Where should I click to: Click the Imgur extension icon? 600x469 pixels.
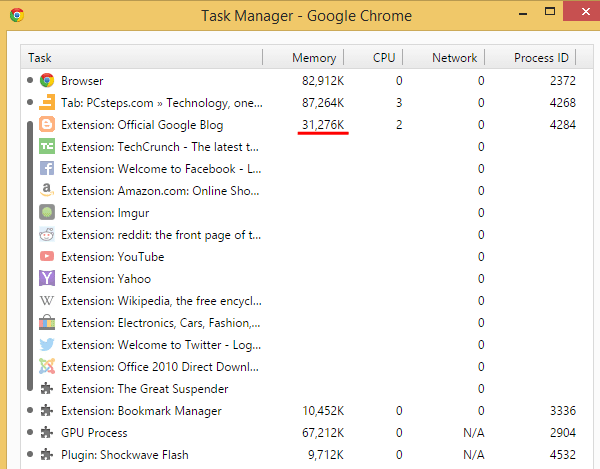coord(47,213)
